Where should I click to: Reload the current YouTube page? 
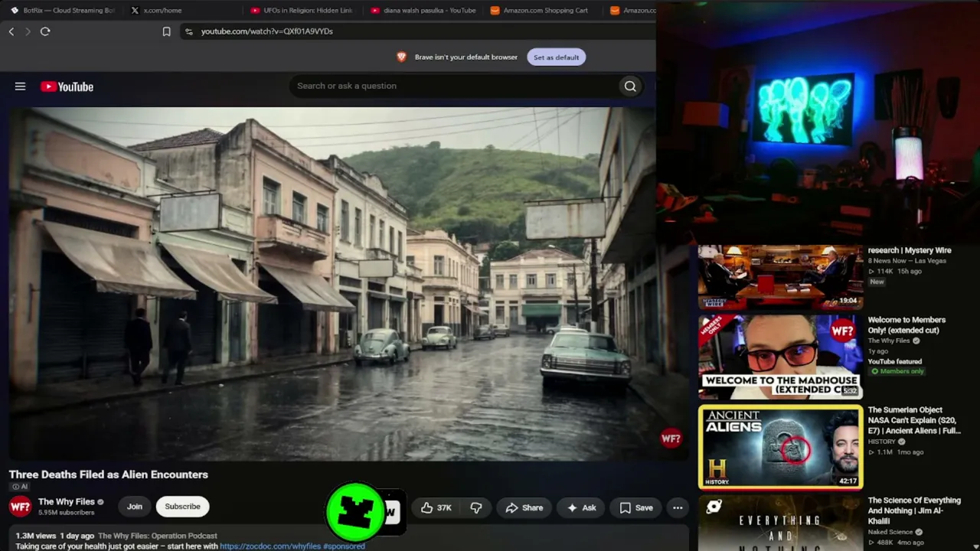pos(45,31)
